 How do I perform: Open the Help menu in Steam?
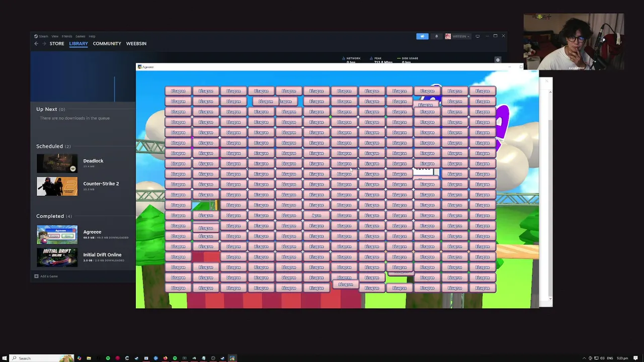coord(92,36)
